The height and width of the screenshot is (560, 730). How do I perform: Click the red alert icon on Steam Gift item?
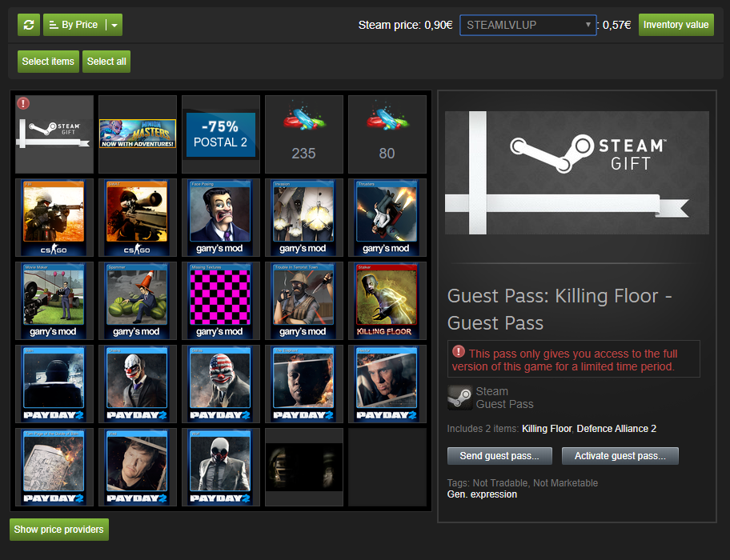23,102
